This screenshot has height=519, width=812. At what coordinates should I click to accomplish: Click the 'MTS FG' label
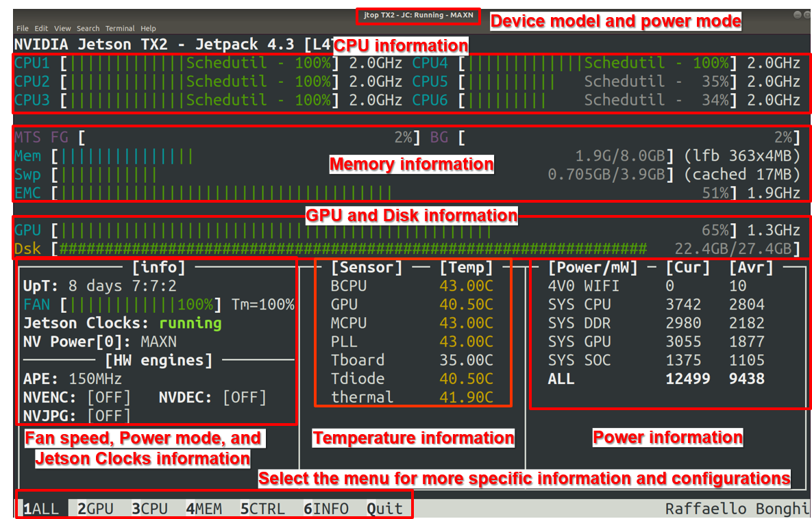[41, 137]
